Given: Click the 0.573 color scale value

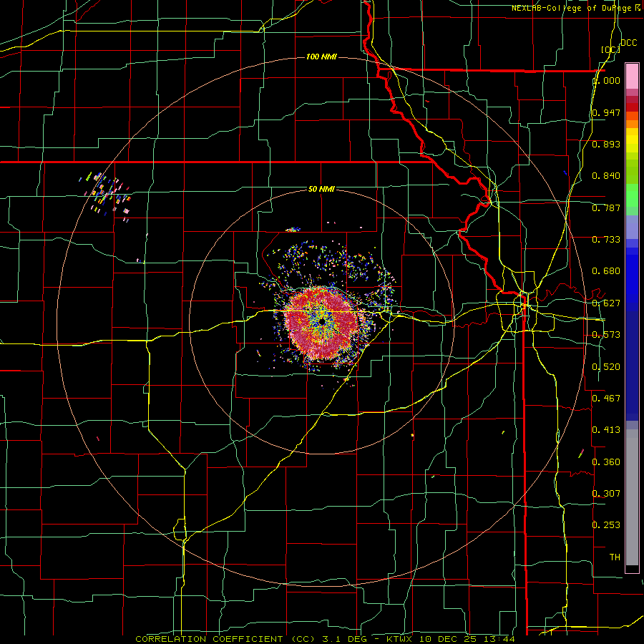Looking at the screenshot, I should pyautogui.click(x=606, y=335).
